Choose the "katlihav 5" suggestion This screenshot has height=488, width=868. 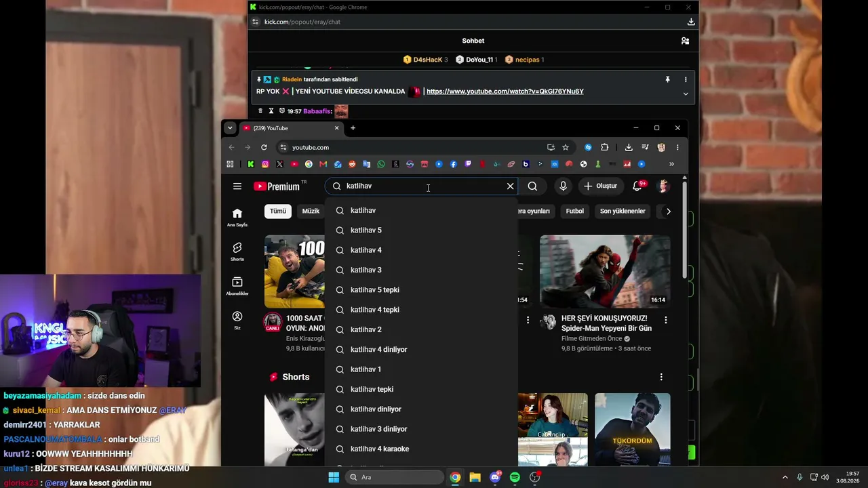point(422,230)
